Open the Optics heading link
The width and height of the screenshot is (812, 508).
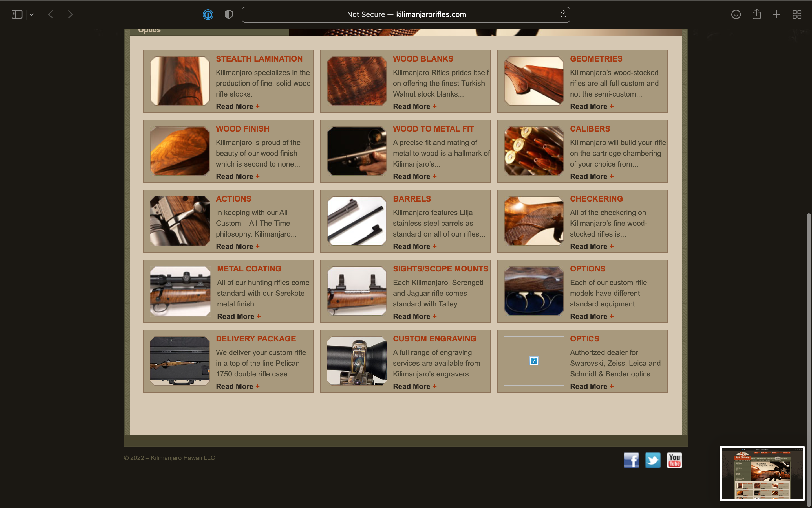pos(584,339)
